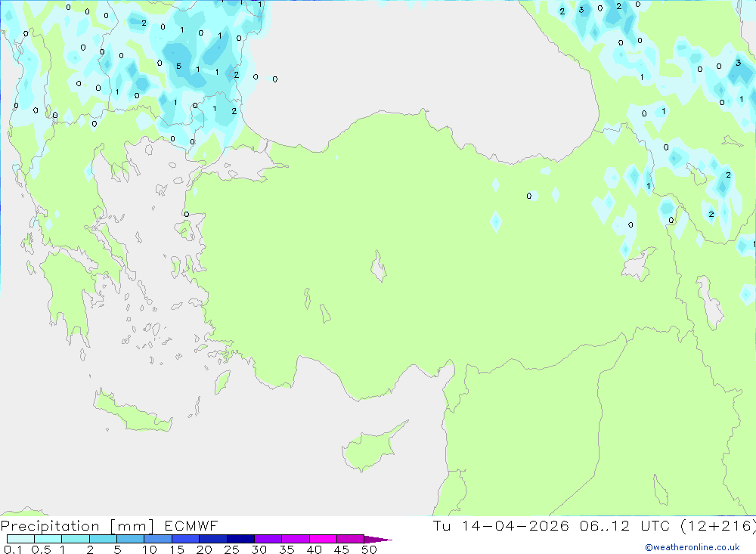Pick the 40–45 mm magenta legend swatch
756x554 pixels.
tap(323, 539)
